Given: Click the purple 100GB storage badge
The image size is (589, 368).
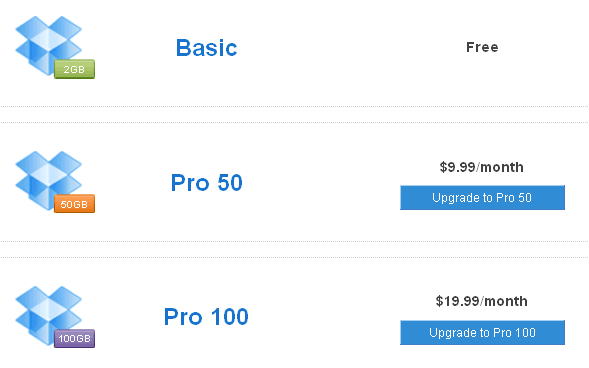Looking at the screenshot, I should [x=74, y=339].
